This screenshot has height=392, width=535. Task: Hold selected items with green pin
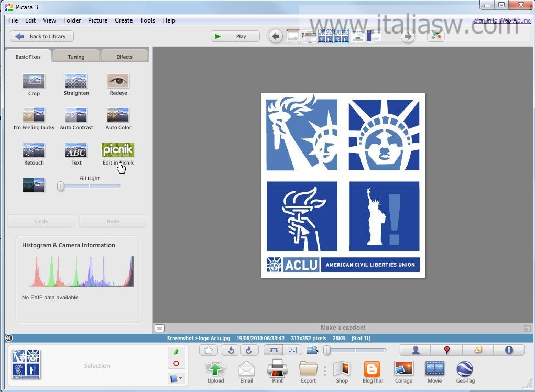177,352
